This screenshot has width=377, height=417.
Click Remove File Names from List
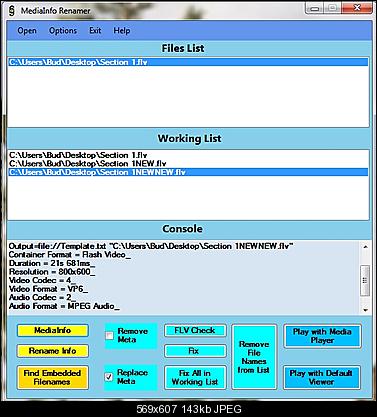coord(254,357)
